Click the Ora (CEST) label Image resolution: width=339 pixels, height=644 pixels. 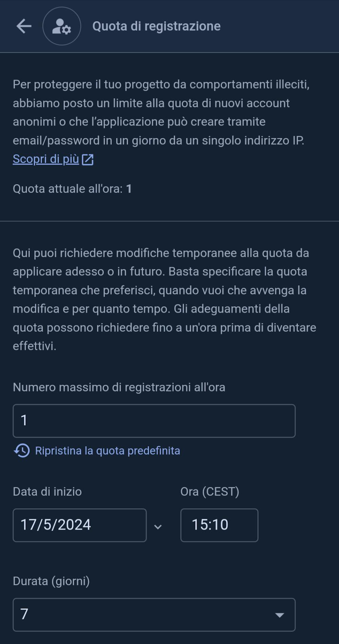210,492
